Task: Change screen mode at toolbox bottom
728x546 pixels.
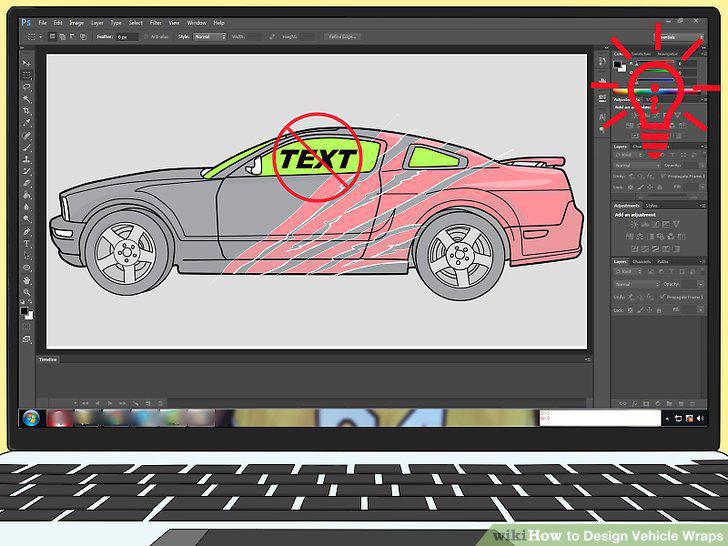Action: pyautogui.click(x=27, y=340)
